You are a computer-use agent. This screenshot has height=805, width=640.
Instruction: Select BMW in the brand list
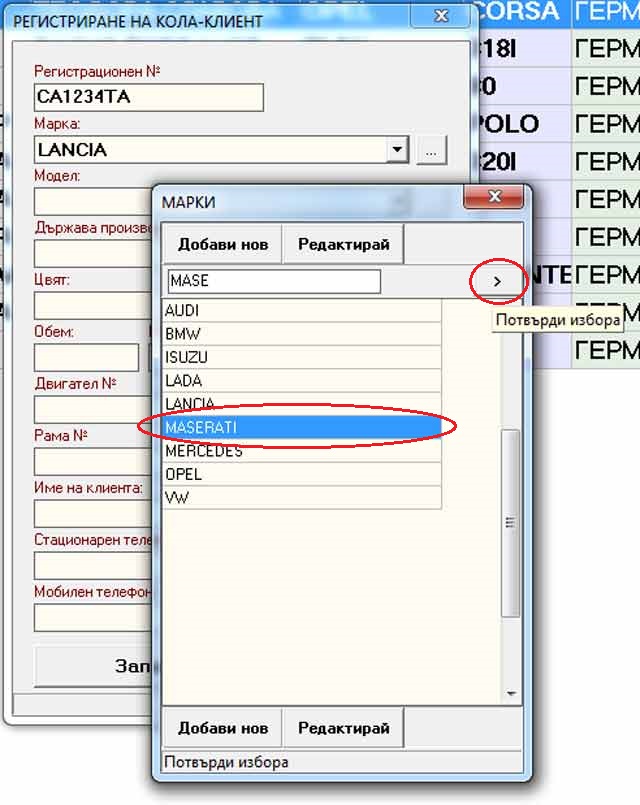302,334
